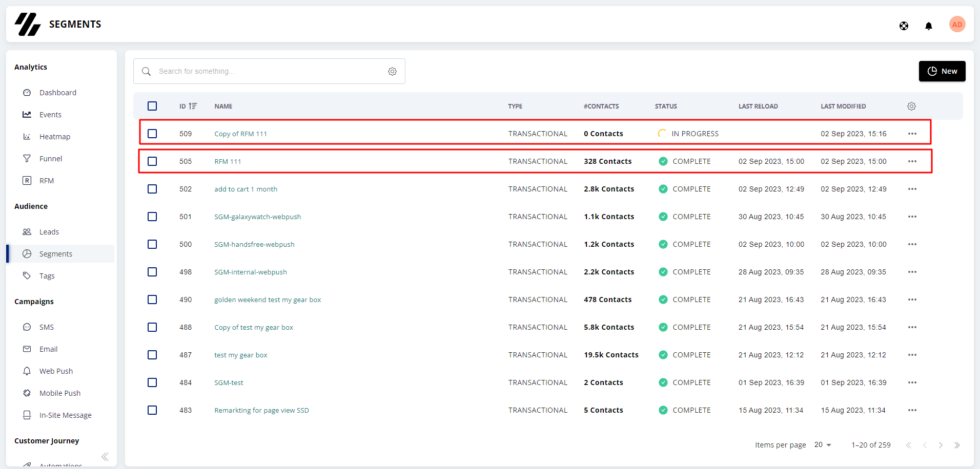
Task: Open Leads in sidebar
Action: point(49,232)
